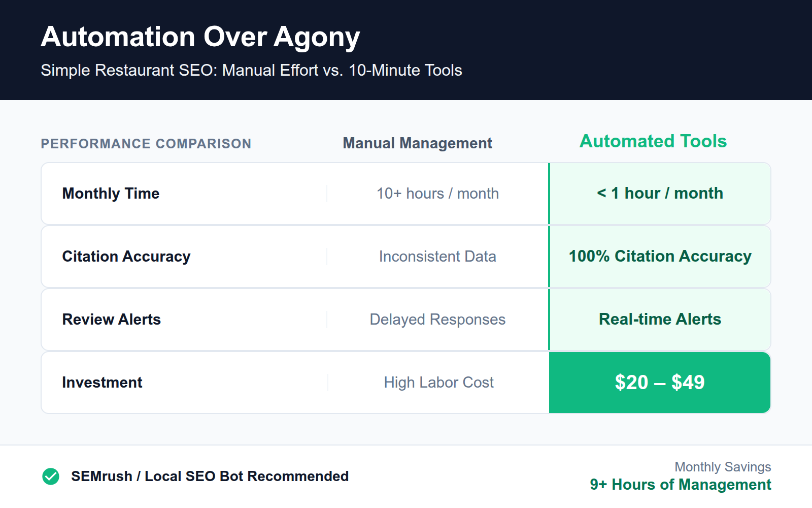Screen dimensions: 812x508
Task: Click the green checkmark recommendation icon
Action: coord(50,477)
